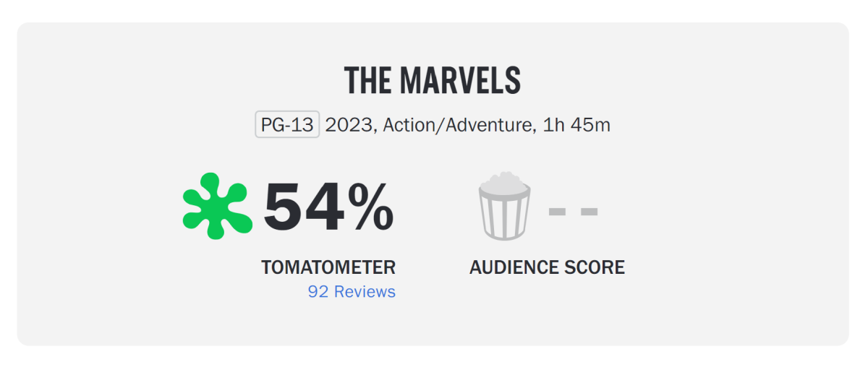Click the AUDIENCE SCORE label

[x=547, y=267]
